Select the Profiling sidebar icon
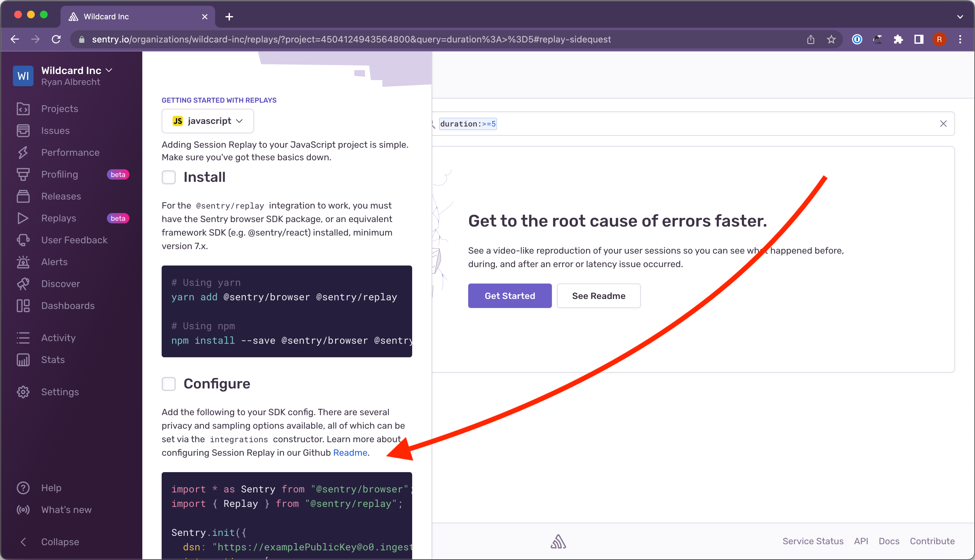Image resolution: width=975 pixels, height=560 pixels. click(x=23, y=175)
